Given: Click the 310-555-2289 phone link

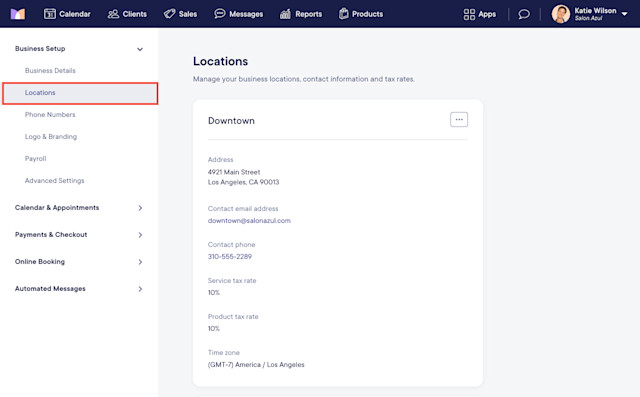Looking at the screenshot, I should (x=230, y=257).
